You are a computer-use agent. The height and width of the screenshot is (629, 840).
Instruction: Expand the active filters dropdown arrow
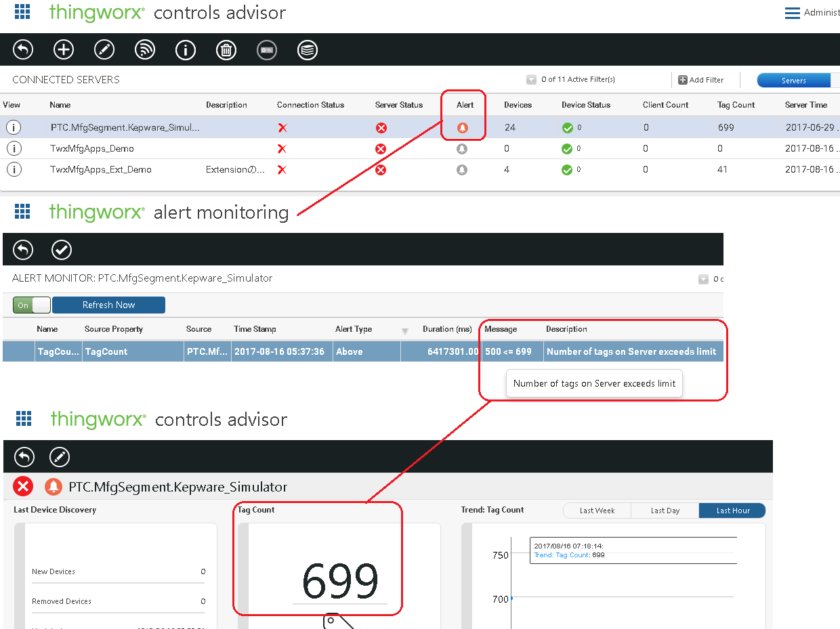[x=532, y=80]
